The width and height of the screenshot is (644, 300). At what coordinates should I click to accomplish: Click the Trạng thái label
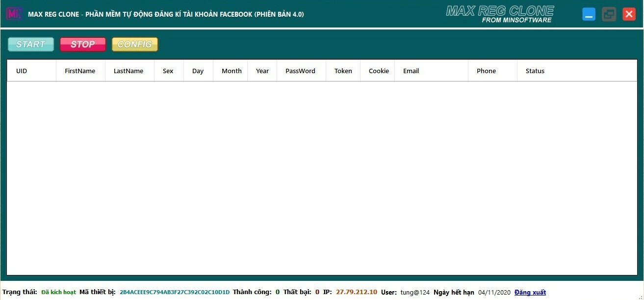click(20, 292)
